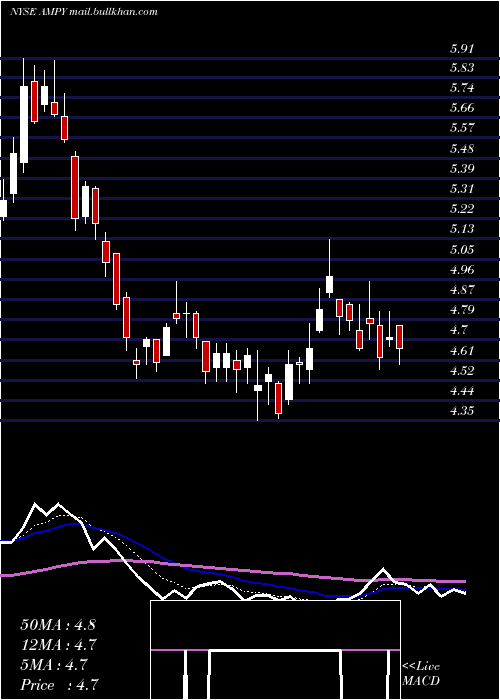Click the Price : 4.7 readout
500x700 pixels.
click(x=58, y=685)
